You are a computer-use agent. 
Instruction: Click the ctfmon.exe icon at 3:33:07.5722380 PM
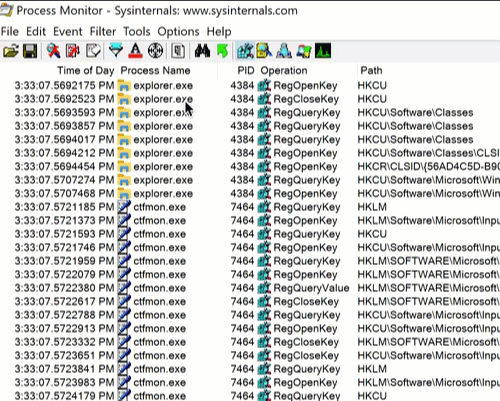(124, 288)
